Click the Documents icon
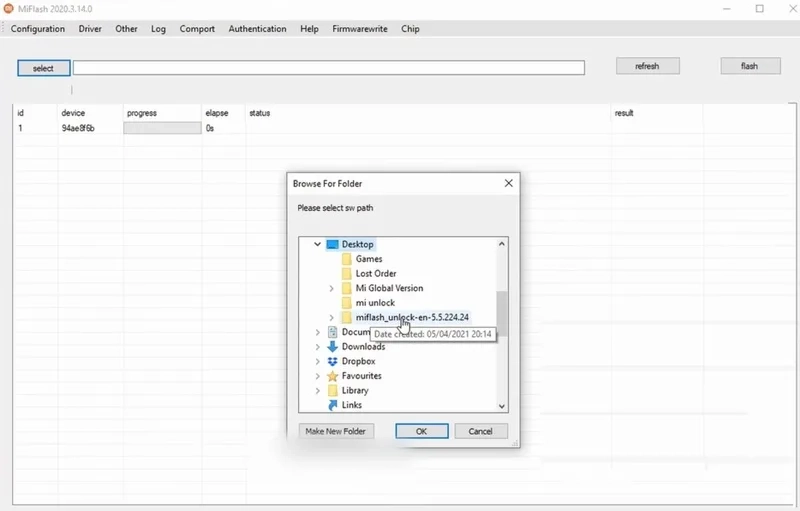The image size is (800, 511). (333, 332)
